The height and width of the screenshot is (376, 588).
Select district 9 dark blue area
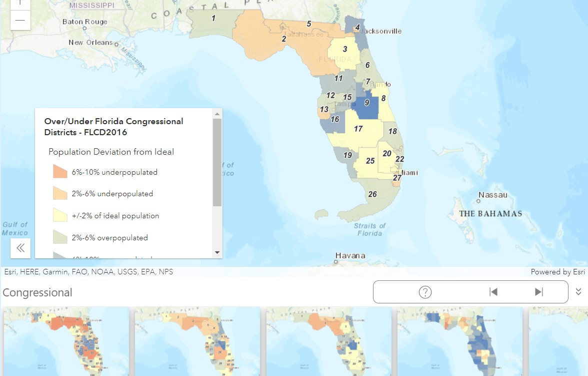click(x=367, y=103)
